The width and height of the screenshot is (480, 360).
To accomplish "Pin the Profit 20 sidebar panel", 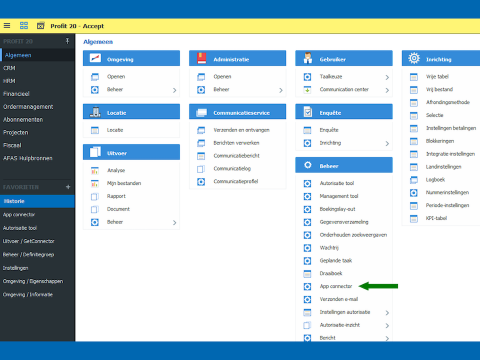I will point(67,41).
